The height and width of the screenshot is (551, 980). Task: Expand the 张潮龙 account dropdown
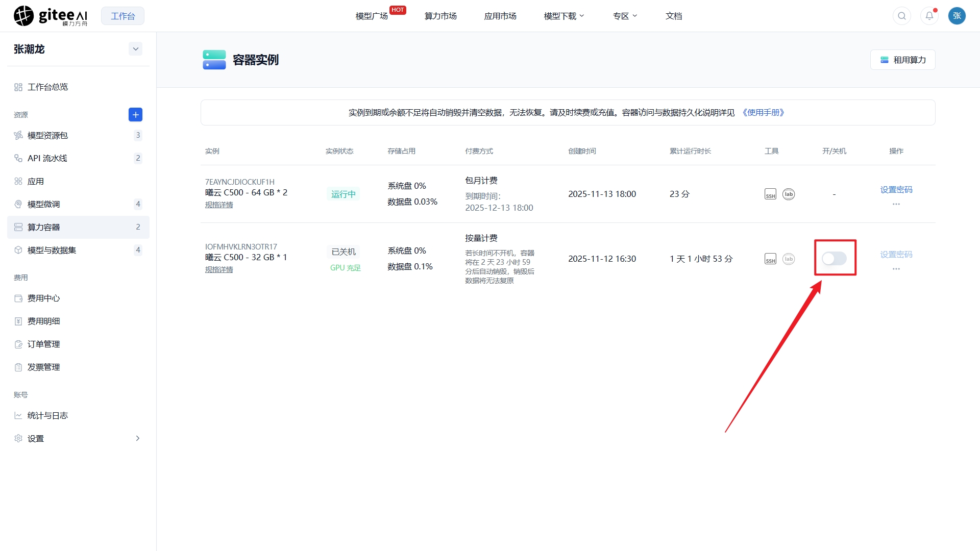[x=135, y=49]
